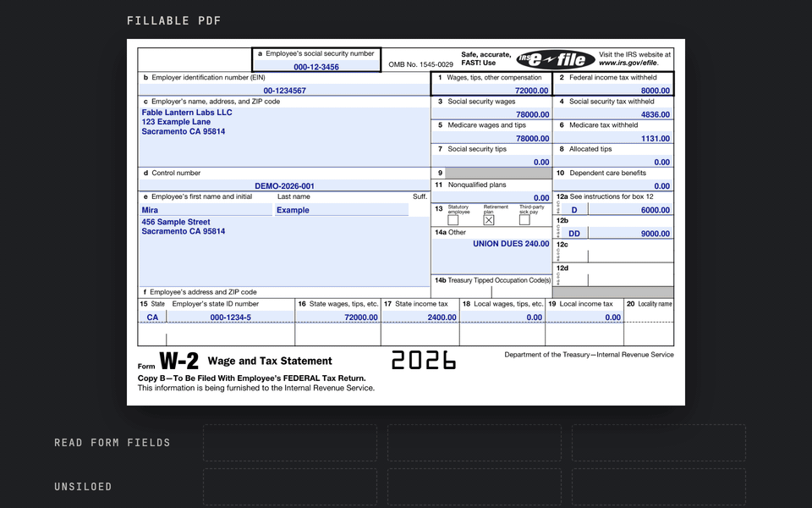Viewport: 812px width, 508px height.
Task: Click Department of the Treasury text
Action: point(589,355)
